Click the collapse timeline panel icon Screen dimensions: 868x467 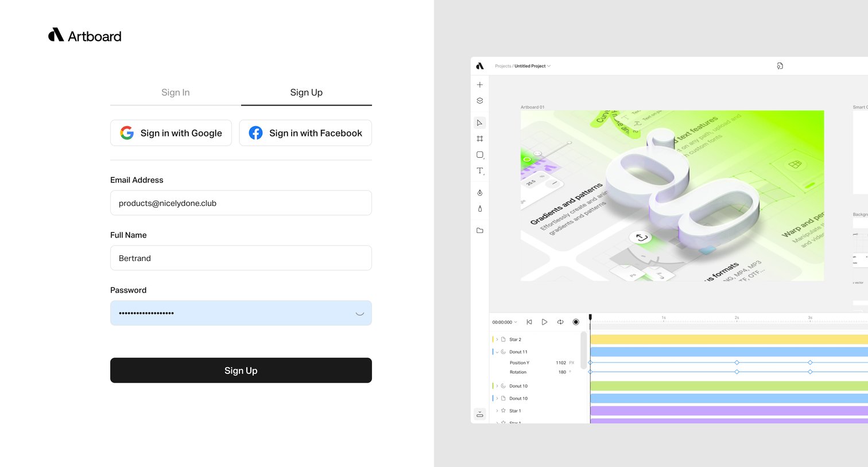(x=480, y=414)
